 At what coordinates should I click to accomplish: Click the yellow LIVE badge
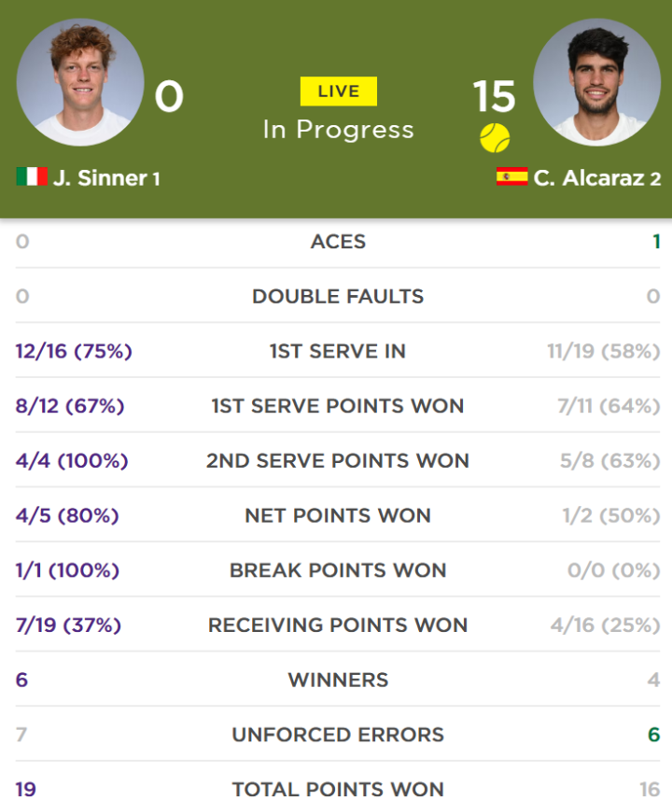tap(338, 91)
